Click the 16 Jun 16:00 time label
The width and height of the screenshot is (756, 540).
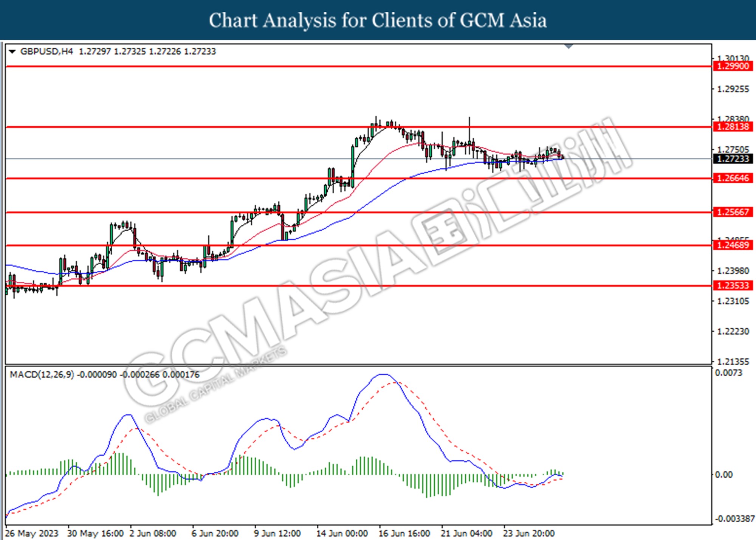coord(404,533)
